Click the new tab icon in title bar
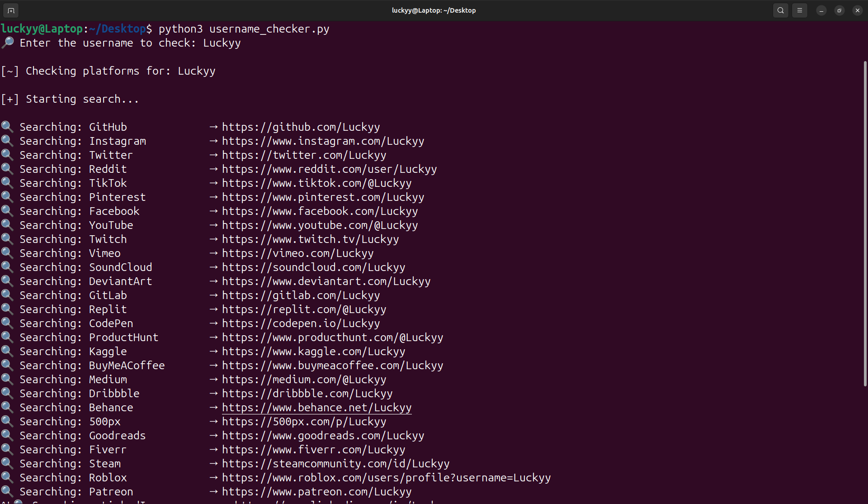The height and width of the screenshot is (504, 868). pyautogui.click(x=11, y=10)
